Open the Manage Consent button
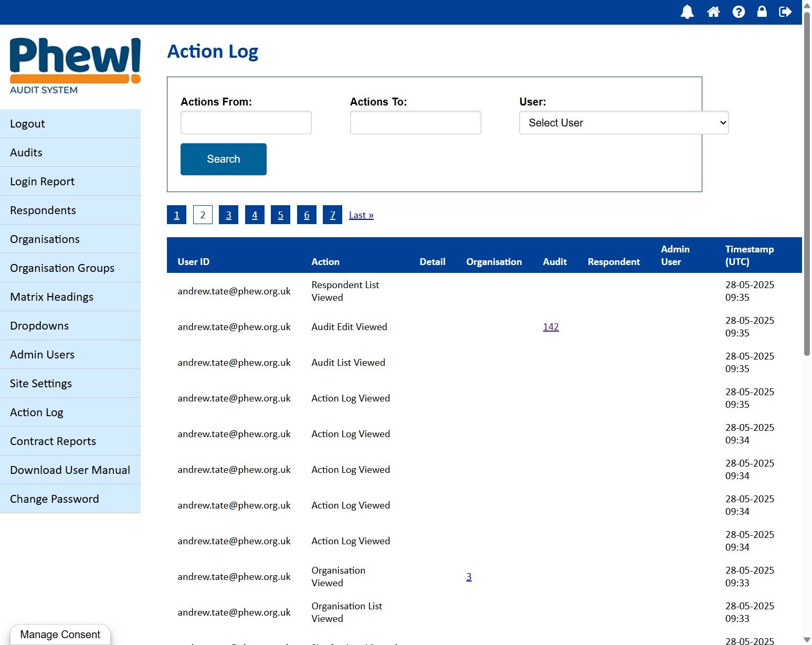Screen dimensions: 812x645 (x=60, y=635)
